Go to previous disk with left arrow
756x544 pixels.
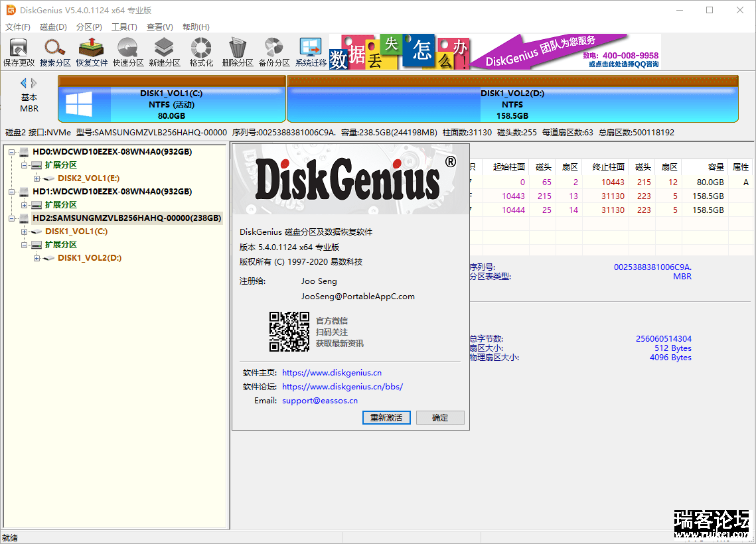pyautogui.click(x=23, y=83)
